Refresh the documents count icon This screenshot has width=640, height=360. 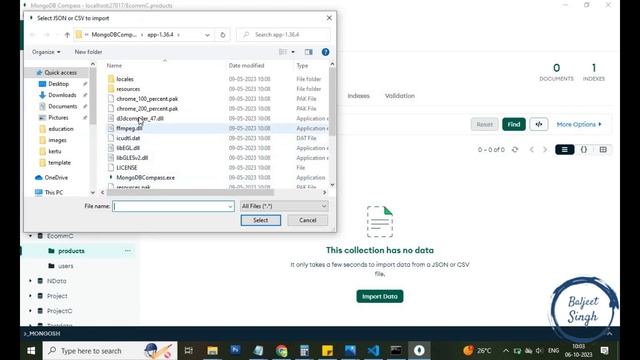[515, 150]
